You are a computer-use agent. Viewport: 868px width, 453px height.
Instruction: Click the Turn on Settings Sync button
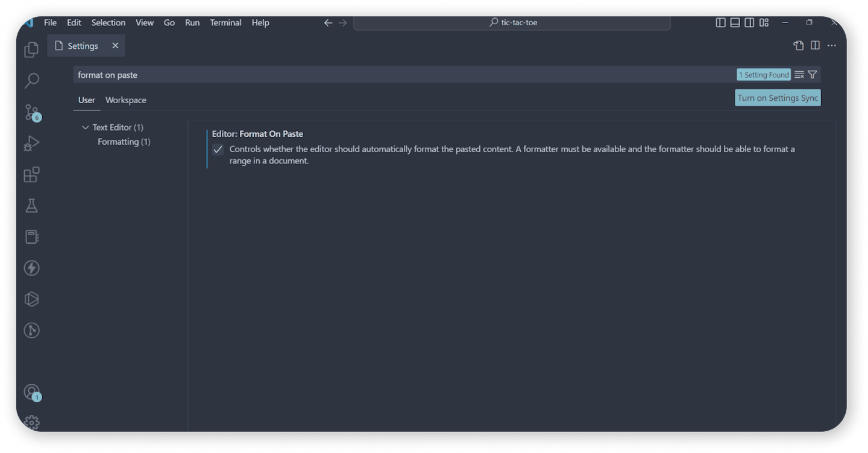[778, 98]
